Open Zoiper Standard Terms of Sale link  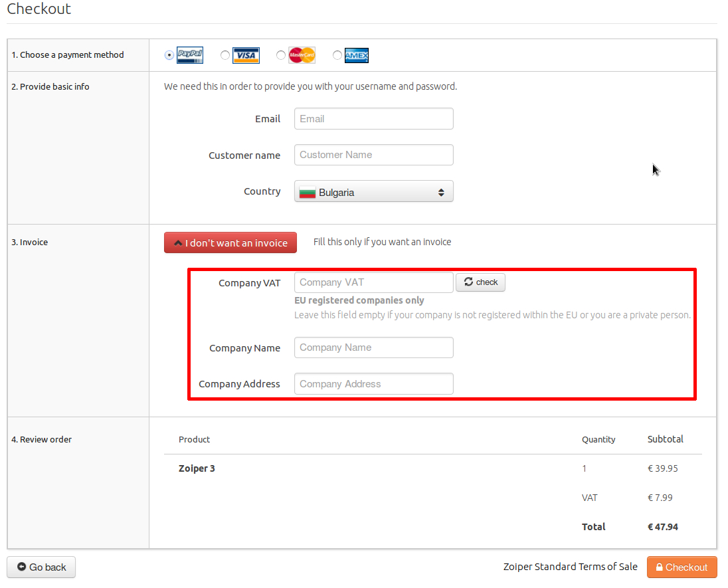tap(570, 567)
